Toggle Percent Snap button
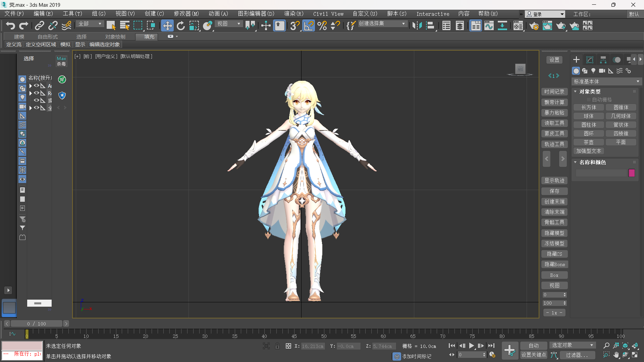Screen dimensions: 644x362 (x=322, y=26)
